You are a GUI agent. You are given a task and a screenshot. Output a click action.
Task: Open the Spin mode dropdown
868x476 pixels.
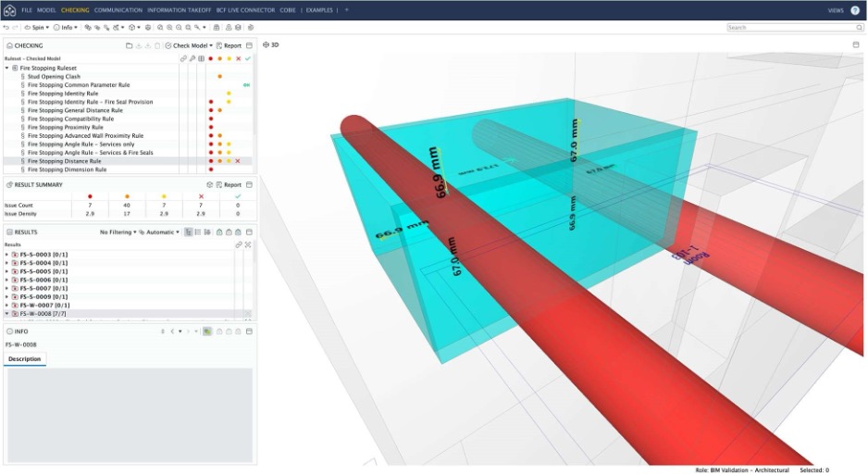click(x=37, y=28)
